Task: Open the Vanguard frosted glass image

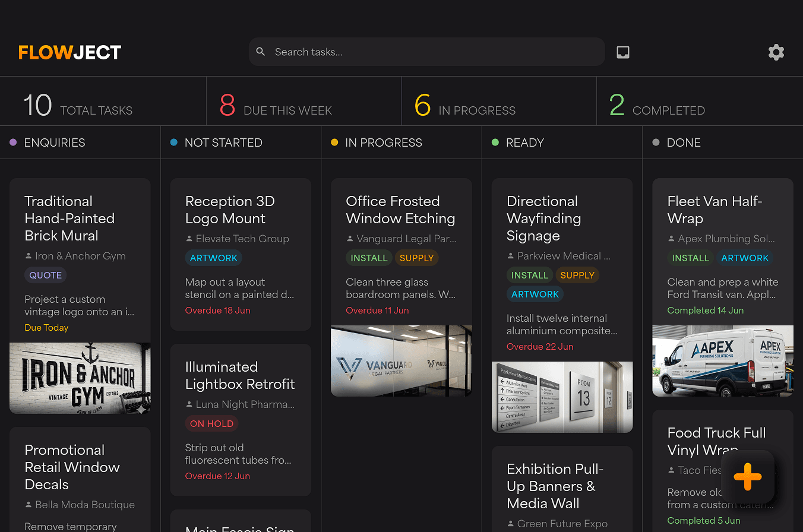Action: 401,360
